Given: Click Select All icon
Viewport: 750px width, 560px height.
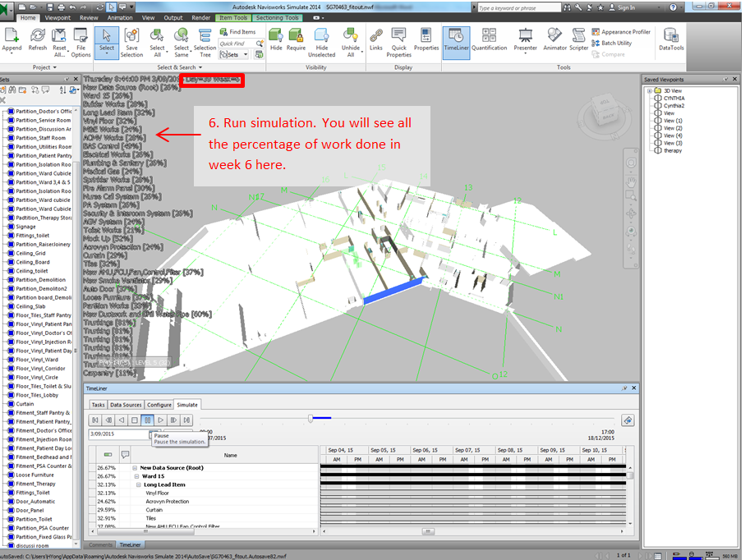Looking at the screenshot, I should (x=157, y=42).
